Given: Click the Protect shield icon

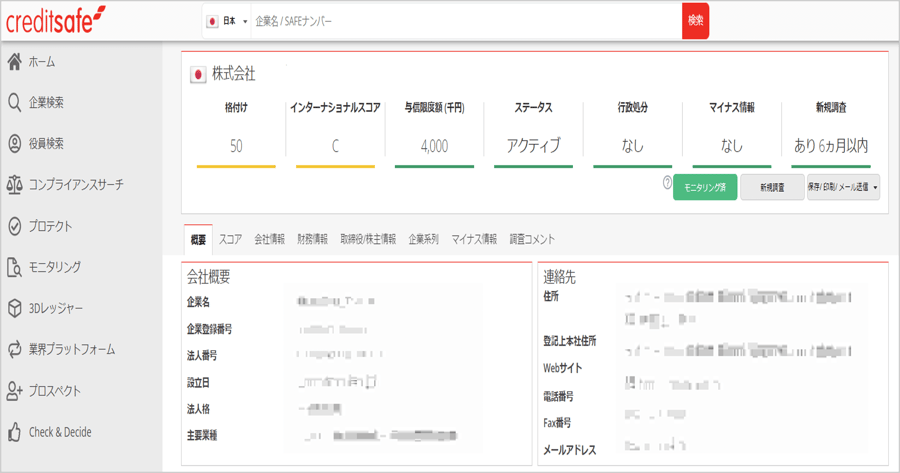Looking at the screenshot, I should (14, 226).
